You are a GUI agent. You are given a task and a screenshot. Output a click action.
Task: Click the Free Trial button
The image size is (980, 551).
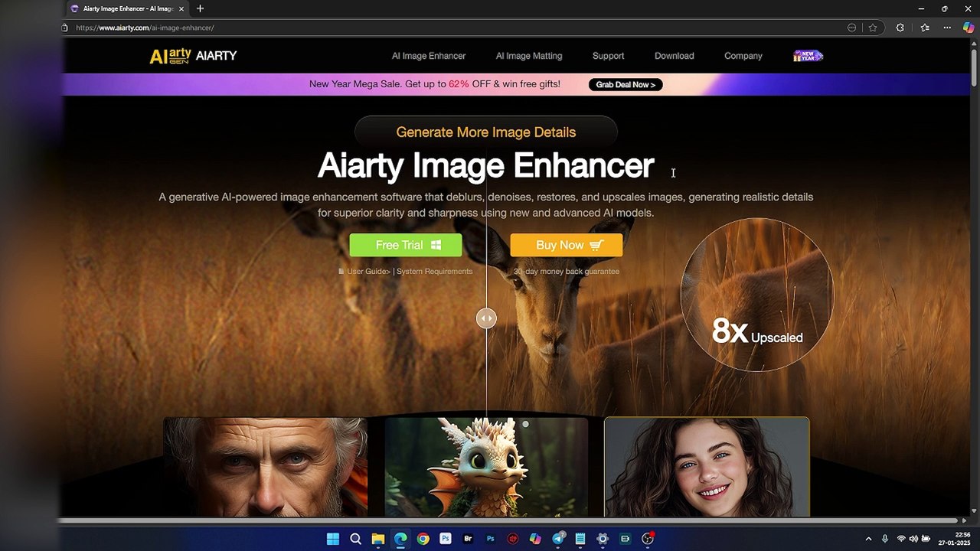pyautogui.click(x=406, y=245)
